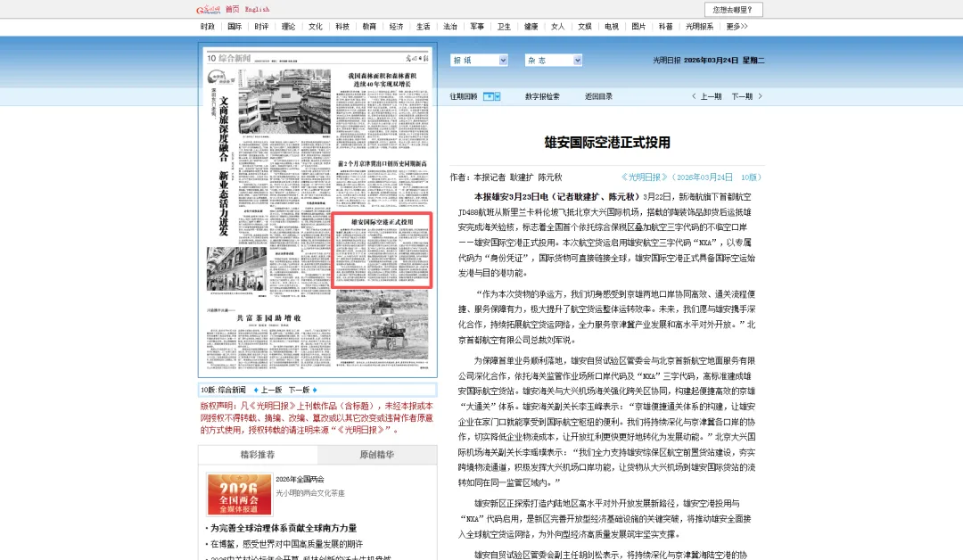Open the 科普 channel
This screenshot has height=560, width=963.
[x=666, y=27]
